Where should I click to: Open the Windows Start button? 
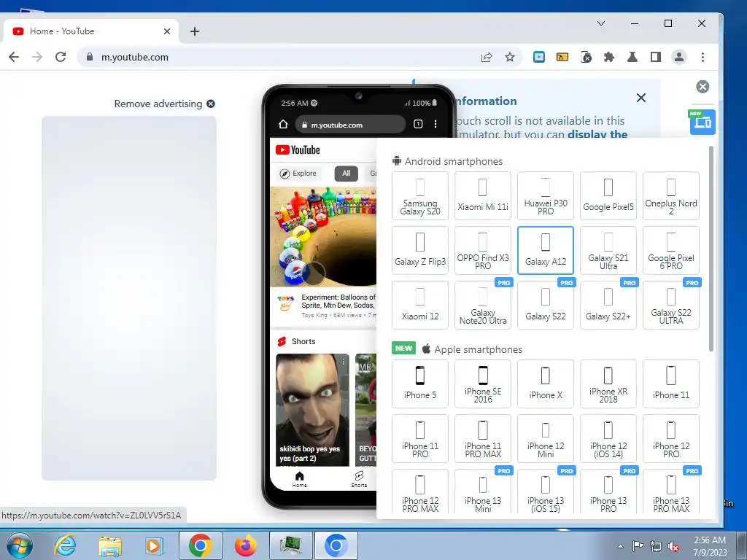coord(19,545)
